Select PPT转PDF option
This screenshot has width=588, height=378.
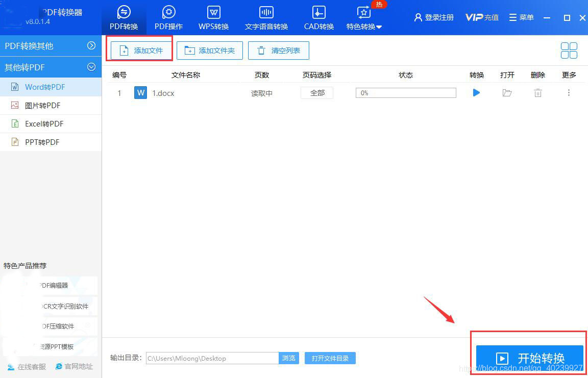51,142
